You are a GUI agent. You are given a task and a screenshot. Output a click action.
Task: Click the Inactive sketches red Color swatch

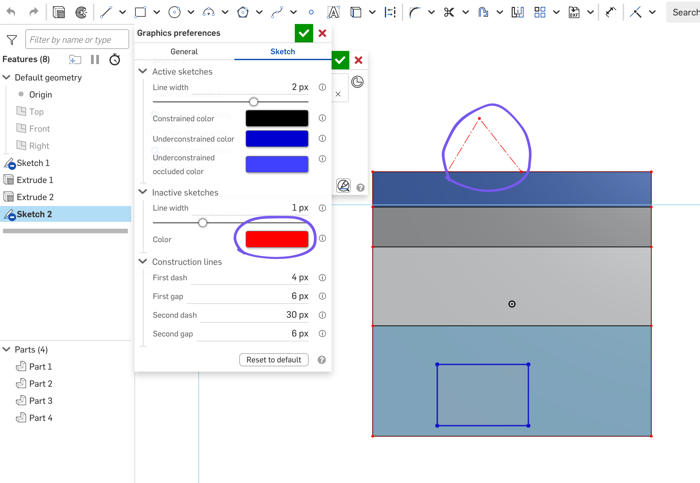point(277,239)
